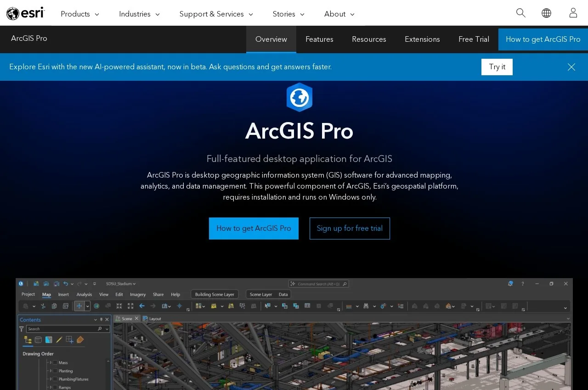This screenshot has height=390, width=588.
Task: Go to the Extensions tab
Action: (422, 39)
